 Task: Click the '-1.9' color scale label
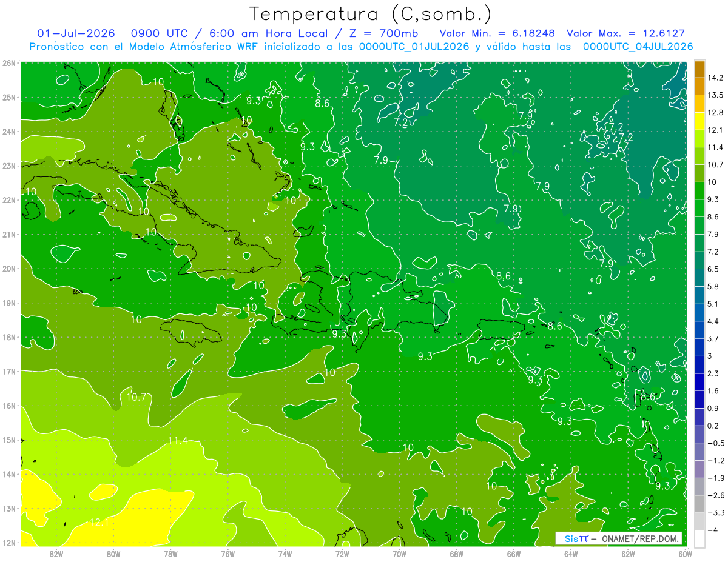(716, 478)
